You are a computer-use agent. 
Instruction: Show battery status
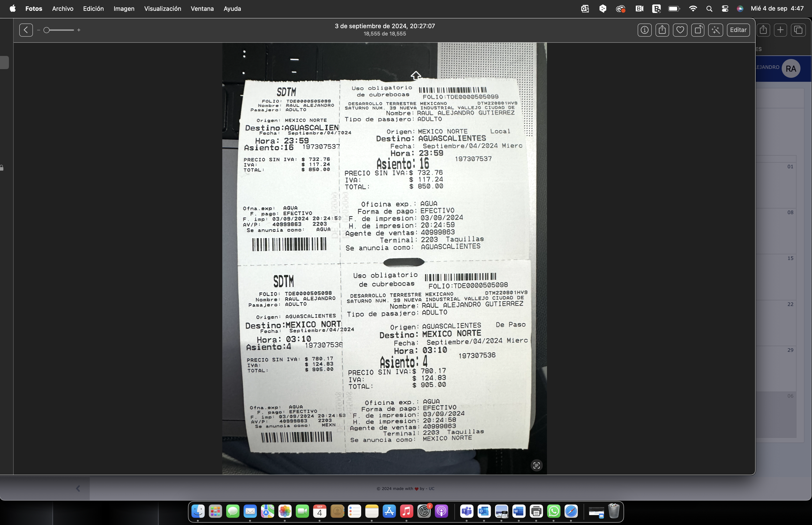point(674,9)
